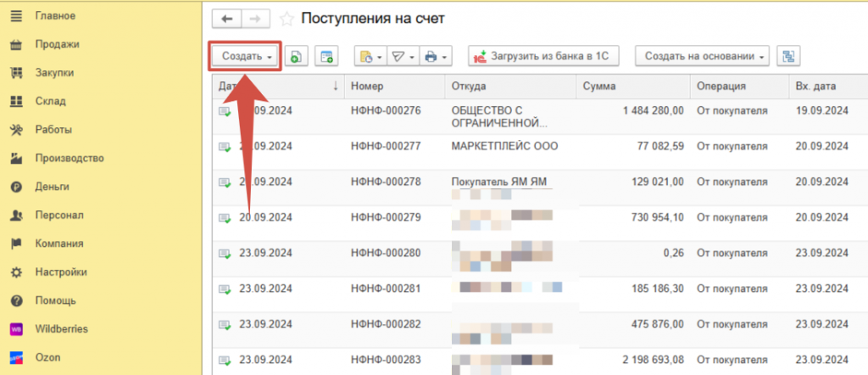Click the back navigation arrow
The width and height of the screenshot is (868, 375).
pyautogui.click(x=226, y=19)
